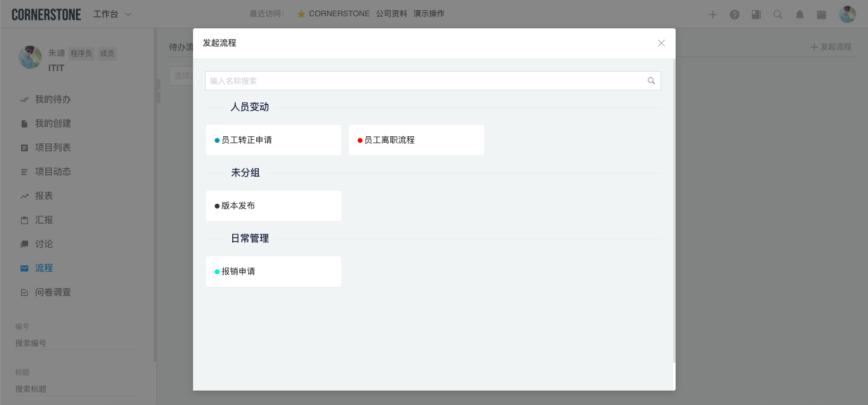This screenshot has width=868, height=405.
Task: Click the user avatar in the top-right corner
Action: point(847,14)
